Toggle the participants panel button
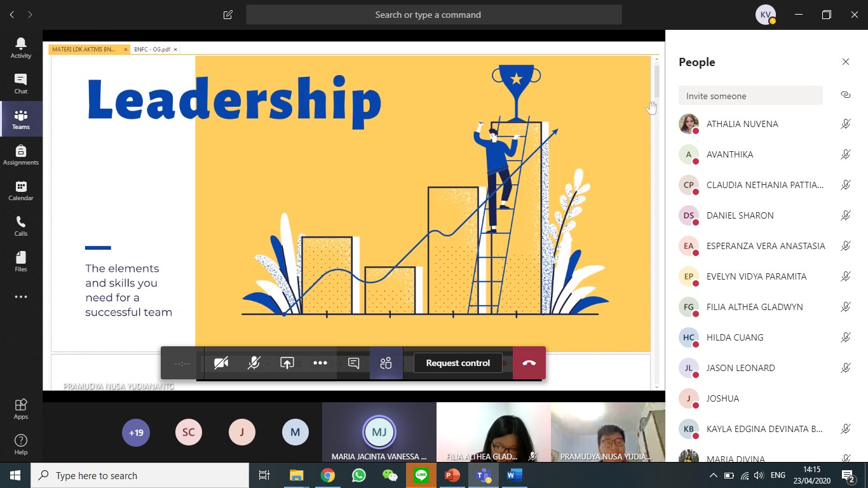This screenshot has width=868, height=488. pyautogui.click(x=386, y=363)
